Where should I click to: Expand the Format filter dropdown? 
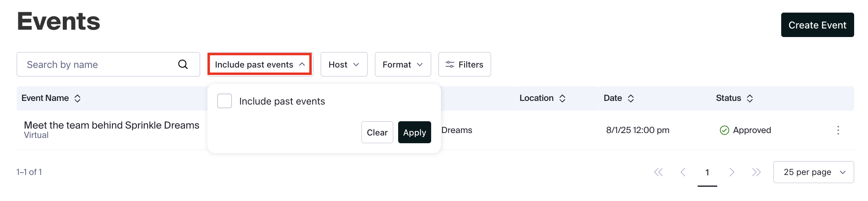(403, 64)
